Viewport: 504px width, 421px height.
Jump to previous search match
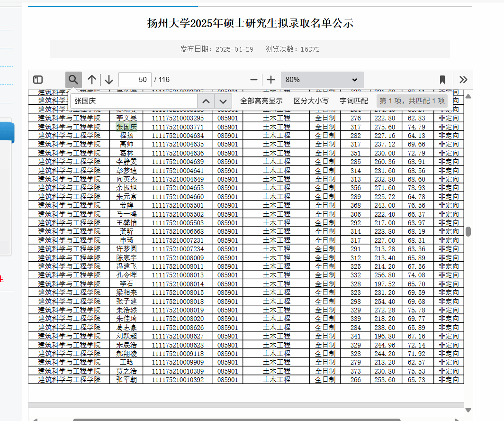pyautogui.click(x=206, y=101)
